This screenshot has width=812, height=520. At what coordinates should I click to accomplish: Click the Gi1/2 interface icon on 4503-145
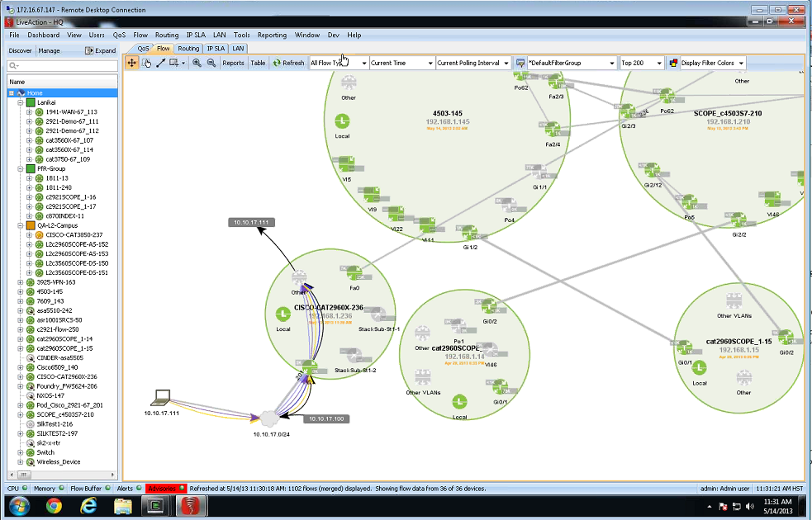tap(469, 233)
